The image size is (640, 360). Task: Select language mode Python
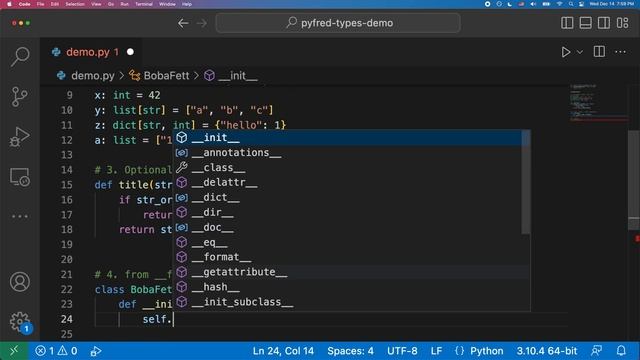coord(487,351)
